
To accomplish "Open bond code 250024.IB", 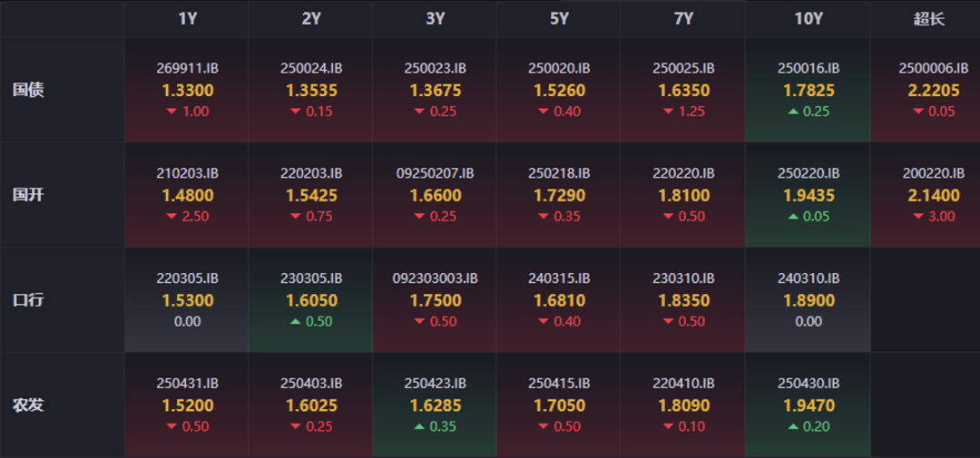I will click(x=311, y=68).
